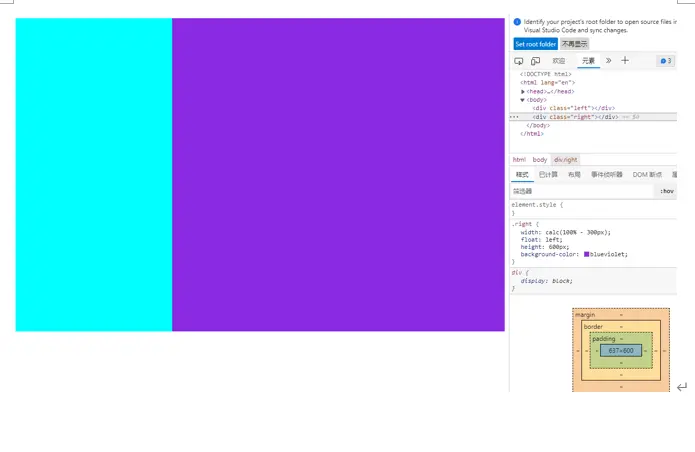
Task: Select the html breadcrumb
Action: point(519,160)
